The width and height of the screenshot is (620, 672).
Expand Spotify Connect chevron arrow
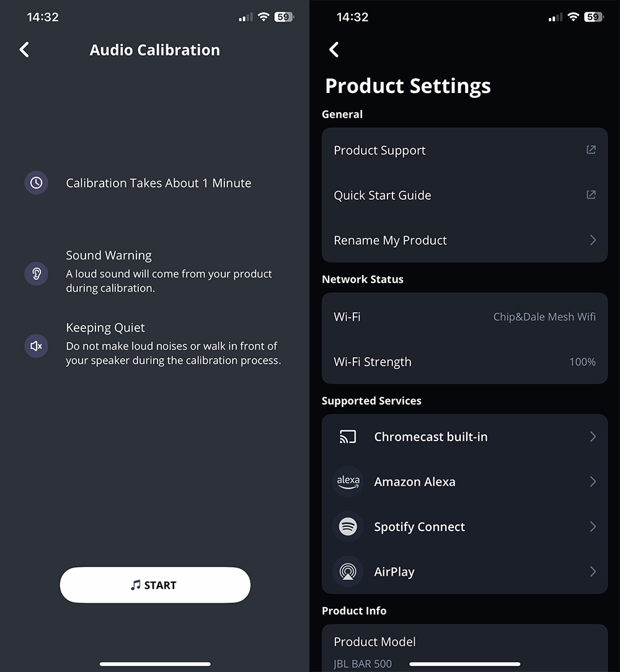[593, 527]
